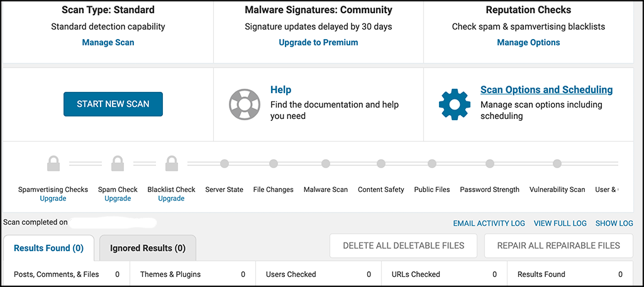Expand the scan log with Show Log
Image resolution: width=644 pixels, height=287 pixels.
[614, 223]
